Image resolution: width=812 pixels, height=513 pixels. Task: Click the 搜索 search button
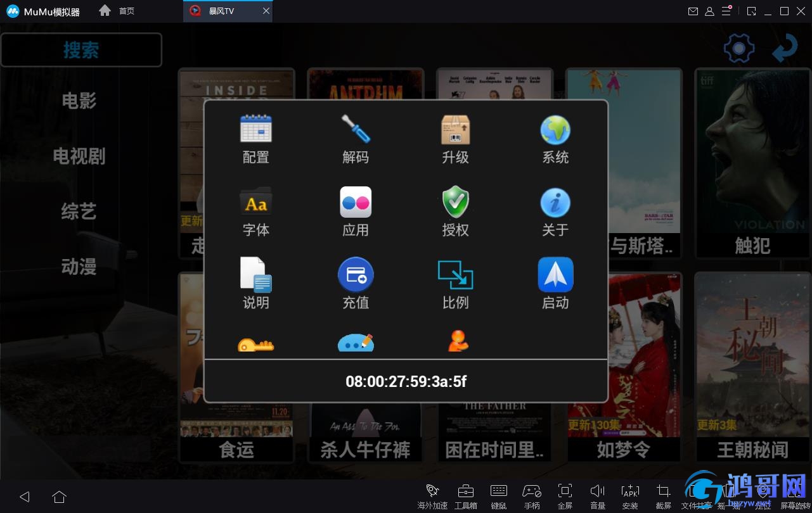click(x=81, y=50)
